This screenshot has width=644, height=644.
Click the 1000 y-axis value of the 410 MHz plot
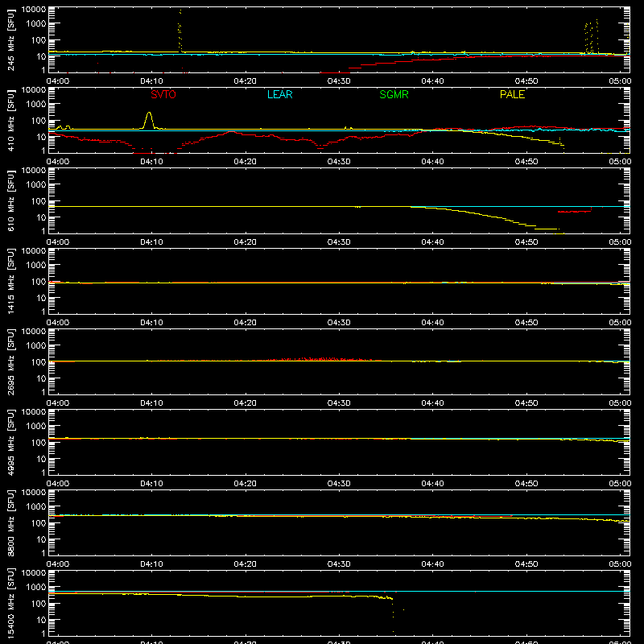coord(36,105)
